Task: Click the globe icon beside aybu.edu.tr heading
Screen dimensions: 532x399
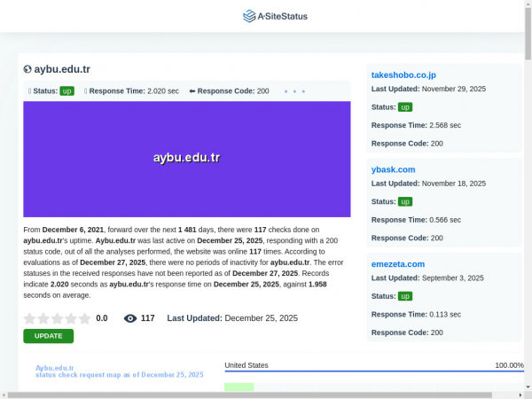Action: [27, 69]
